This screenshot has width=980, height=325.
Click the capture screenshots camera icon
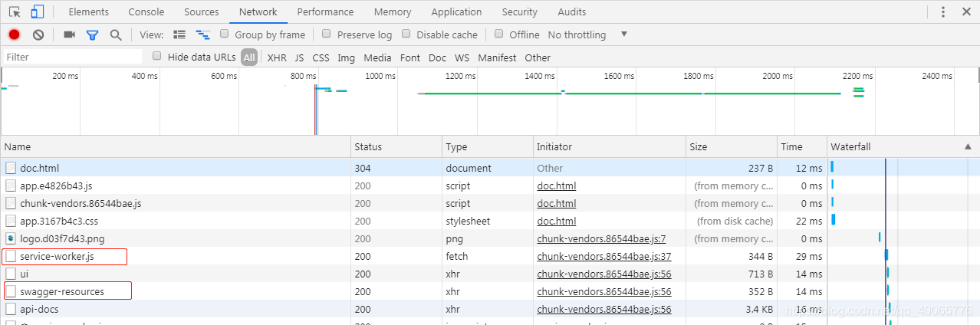[69, 34]
